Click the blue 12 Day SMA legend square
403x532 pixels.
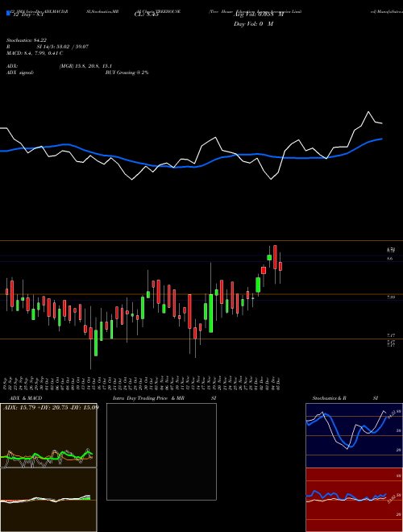[9, 13]
